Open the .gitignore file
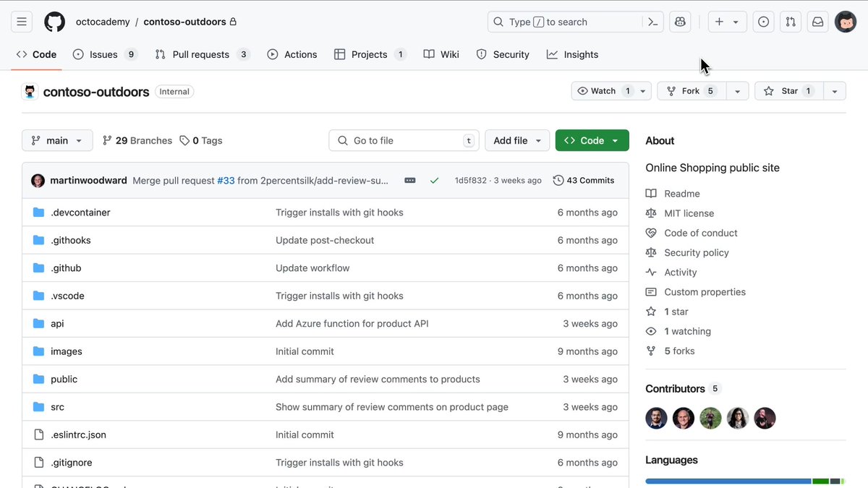This screenshot has height=488, width=868. click(x=72, y=463)
